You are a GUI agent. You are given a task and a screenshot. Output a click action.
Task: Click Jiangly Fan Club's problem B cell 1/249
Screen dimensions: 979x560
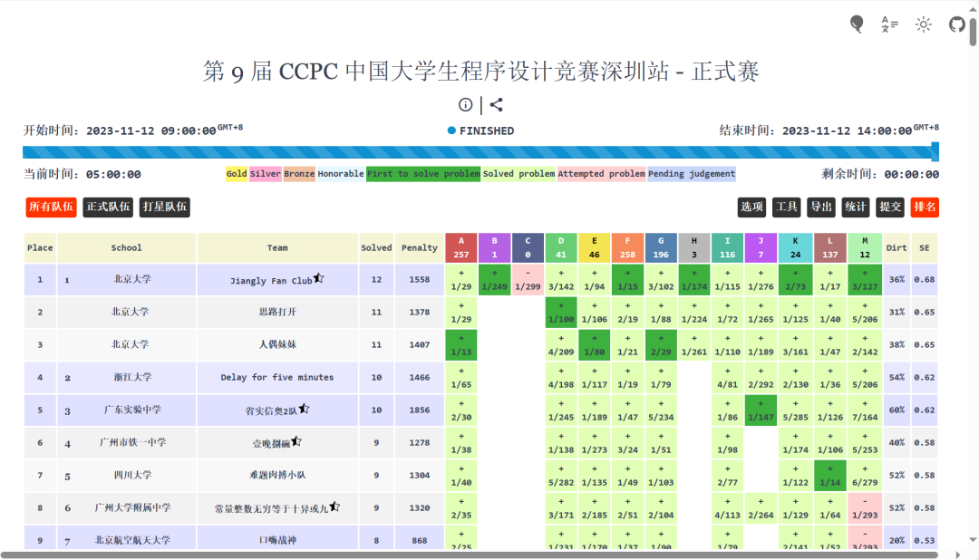point(494,280)
